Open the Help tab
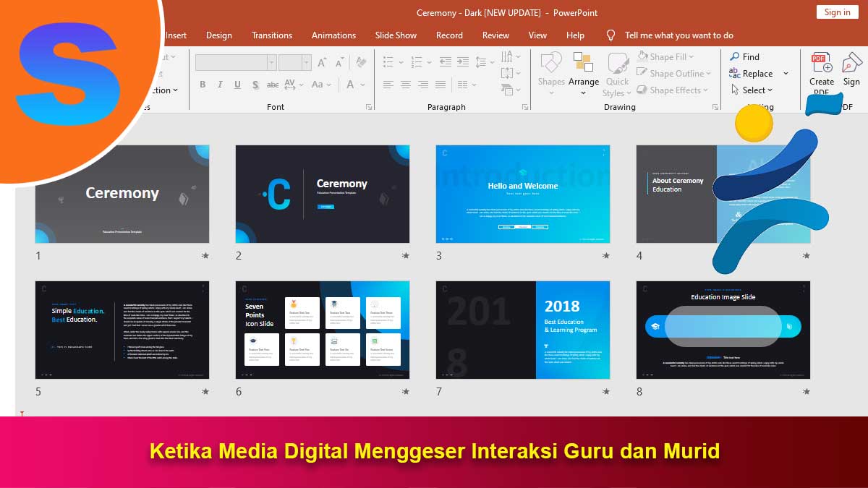This screenshot has height=488, width=868. (575, 35)
